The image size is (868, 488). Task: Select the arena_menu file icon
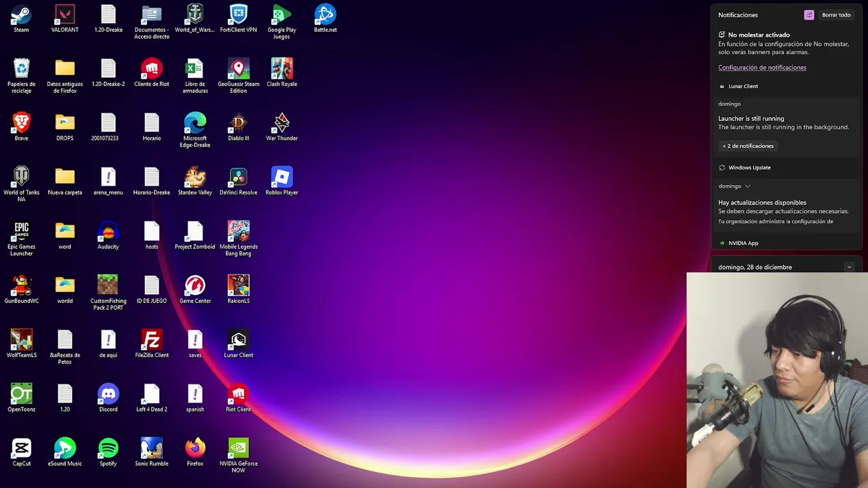108,182
